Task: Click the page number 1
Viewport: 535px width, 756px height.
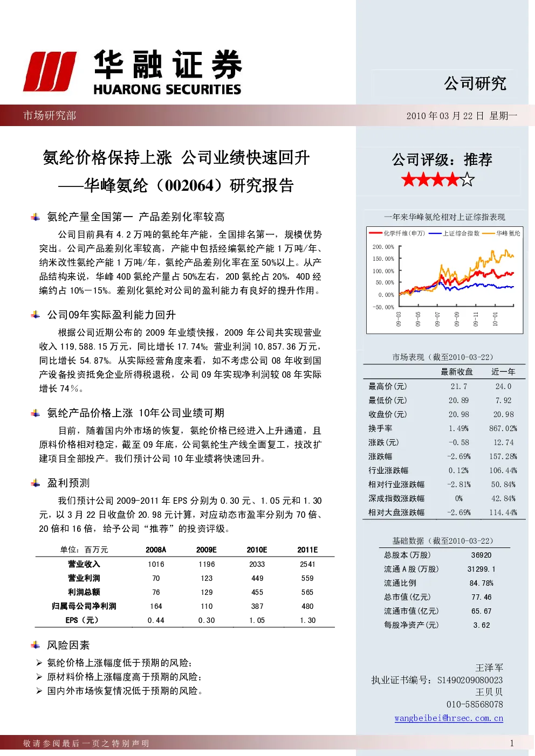Action: pos(512,744)
